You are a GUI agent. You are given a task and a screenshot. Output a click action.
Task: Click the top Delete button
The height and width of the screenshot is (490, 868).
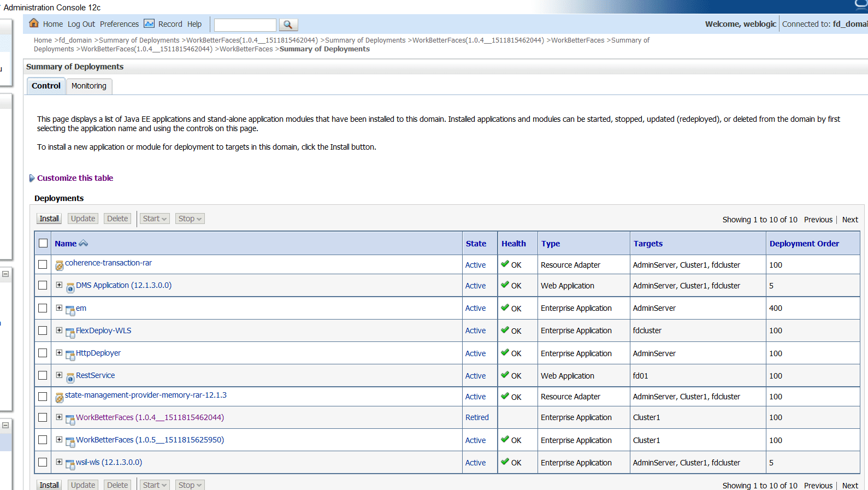(117, 219)
